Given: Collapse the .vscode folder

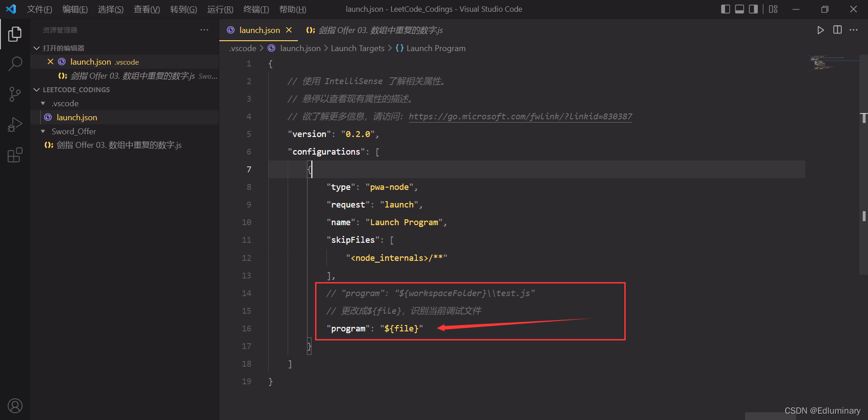Looking at the screenshot, I should coord(43,104).
